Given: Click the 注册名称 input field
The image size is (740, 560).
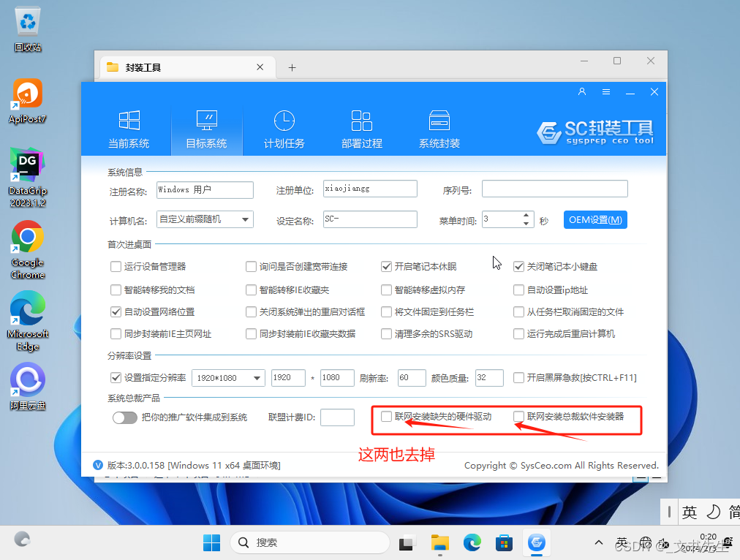Looking at the screenshot, I should point(205,190).
